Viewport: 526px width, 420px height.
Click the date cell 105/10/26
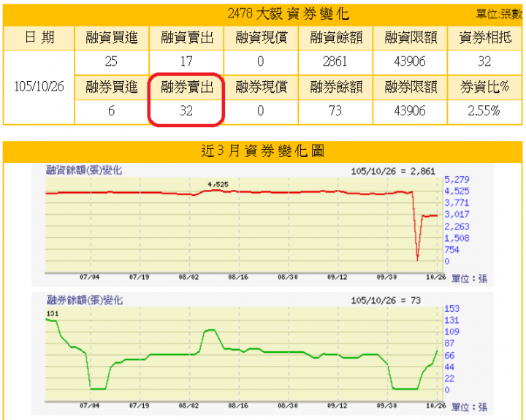(x=39, y=86)
